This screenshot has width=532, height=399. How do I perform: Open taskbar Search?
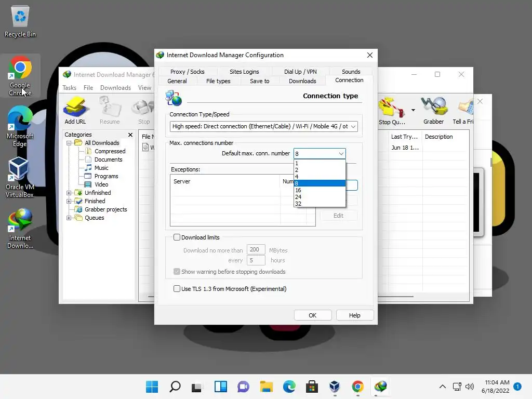click(x=175, y=387)
